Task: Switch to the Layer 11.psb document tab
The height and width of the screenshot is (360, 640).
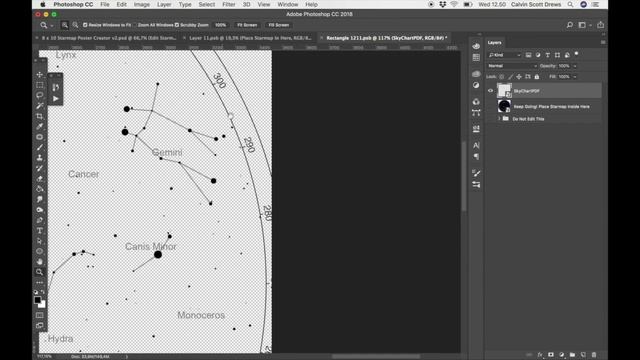Action: 250,38
